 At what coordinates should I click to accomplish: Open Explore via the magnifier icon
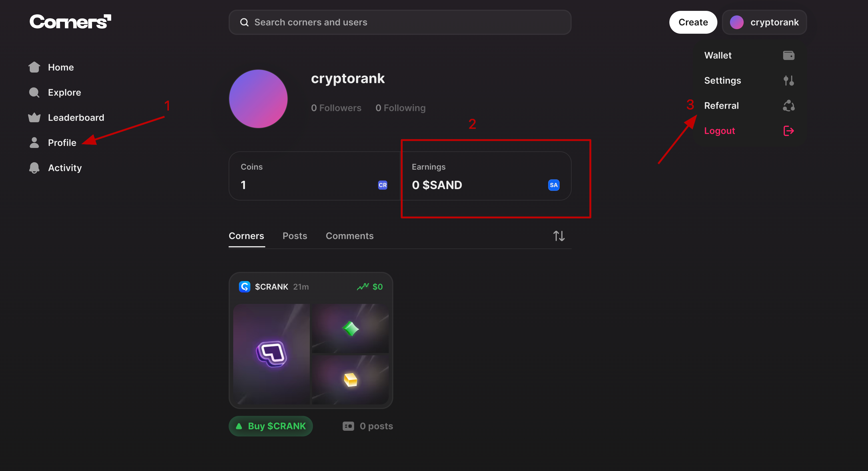pos(34,92)
